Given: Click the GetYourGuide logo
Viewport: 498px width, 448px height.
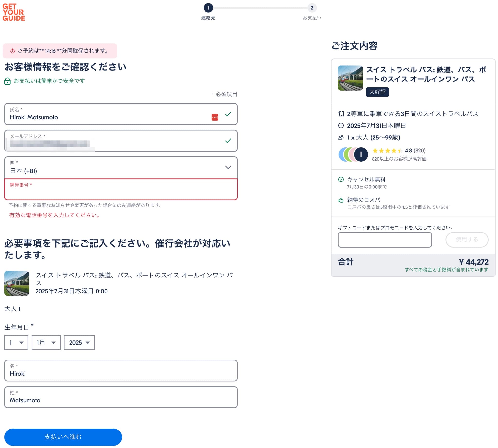Looking at the screenshot, I should pos(14,12).
